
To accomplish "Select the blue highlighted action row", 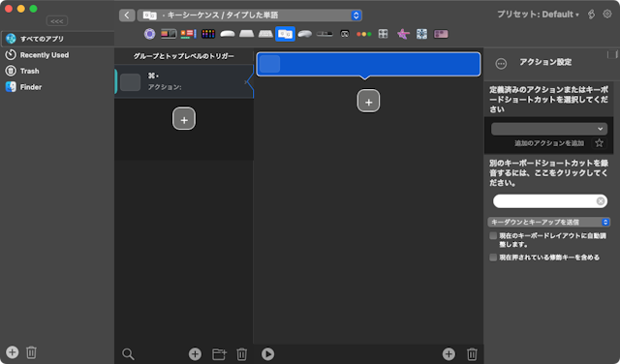I will (368, 64).
